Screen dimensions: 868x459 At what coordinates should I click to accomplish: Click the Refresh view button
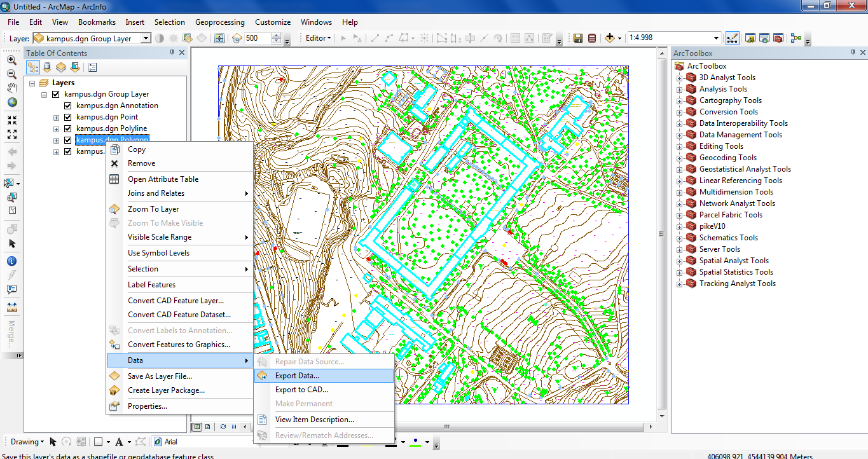(x=223, y=427)
